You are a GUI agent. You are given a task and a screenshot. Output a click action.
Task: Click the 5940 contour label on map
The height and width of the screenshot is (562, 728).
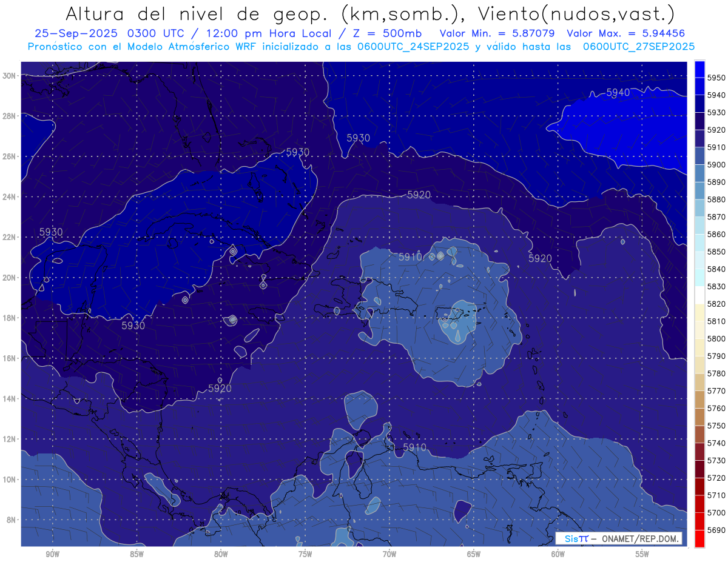tap(618, 92)
